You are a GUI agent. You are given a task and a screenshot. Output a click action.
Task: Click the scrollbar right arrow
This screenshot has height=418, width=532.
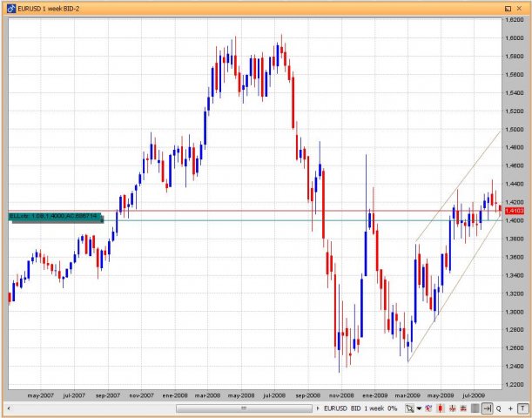click(x=318, y=408)
